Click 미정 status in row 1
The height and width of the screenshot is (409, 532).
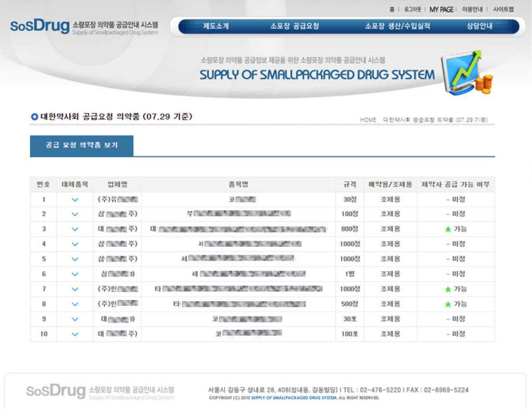pos(459,200)
